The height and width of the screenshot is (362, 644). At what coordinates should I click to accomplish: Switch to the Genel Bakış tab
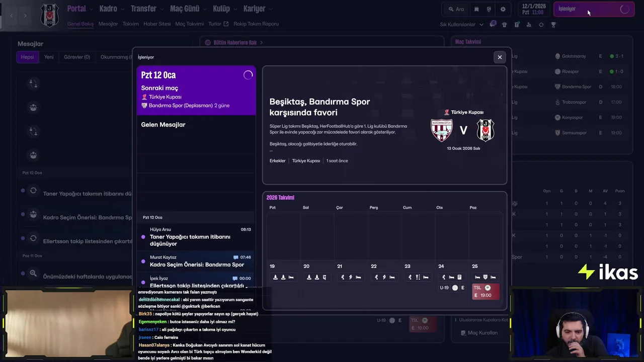pos(80,24)
